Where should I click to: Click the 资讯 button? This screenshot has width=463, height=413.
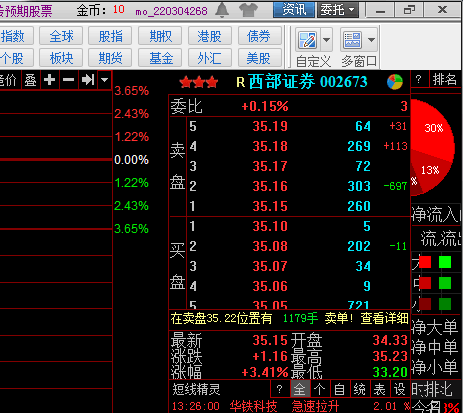click(x=294, y=10)
